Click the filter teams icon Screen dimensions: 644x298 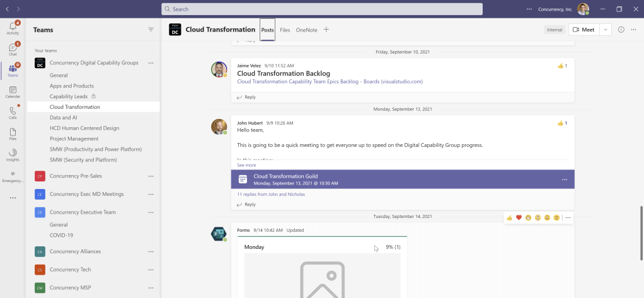click(x=151, y=30)
